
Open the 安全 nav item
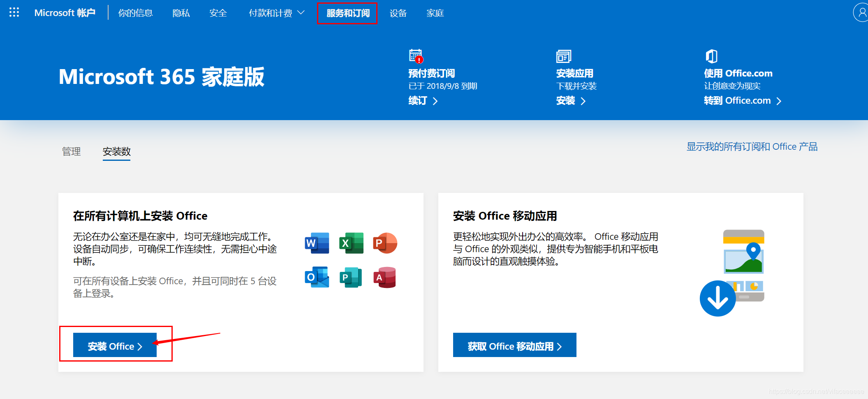click(218, 13)
